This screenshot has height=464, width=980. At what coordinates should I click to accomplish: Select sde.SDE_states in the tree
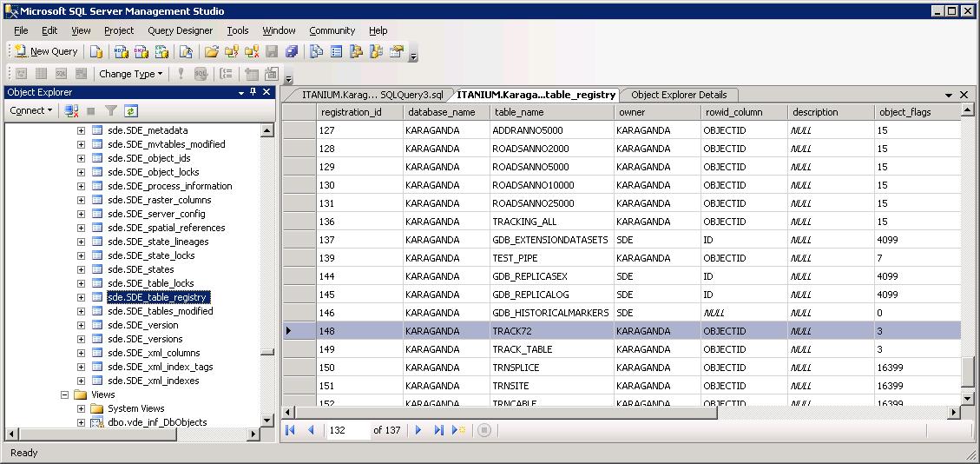coord(141,269)
